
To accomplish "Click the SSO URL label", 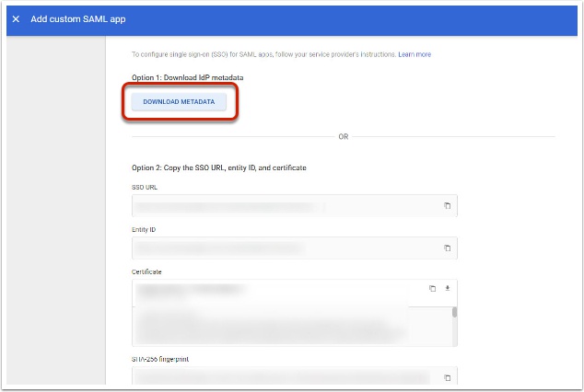I will 146,187.
